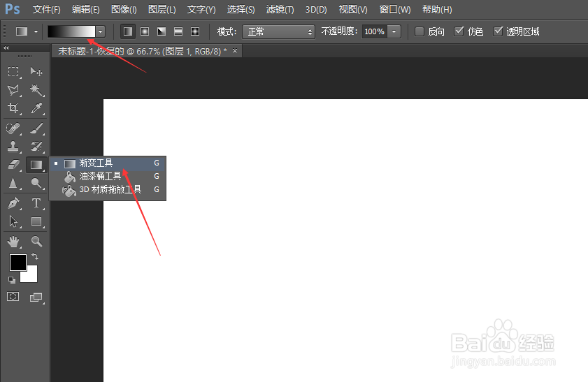The height and width of the screenshot is (382, 588).
Task: Close the 未标题-1 document tab
Action: click(235, 50)
